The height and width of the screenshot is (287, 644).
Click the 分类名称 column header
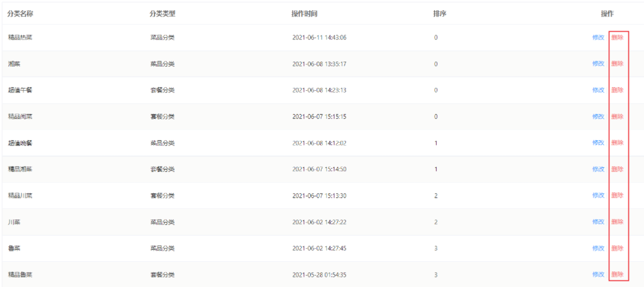point(20,14)
